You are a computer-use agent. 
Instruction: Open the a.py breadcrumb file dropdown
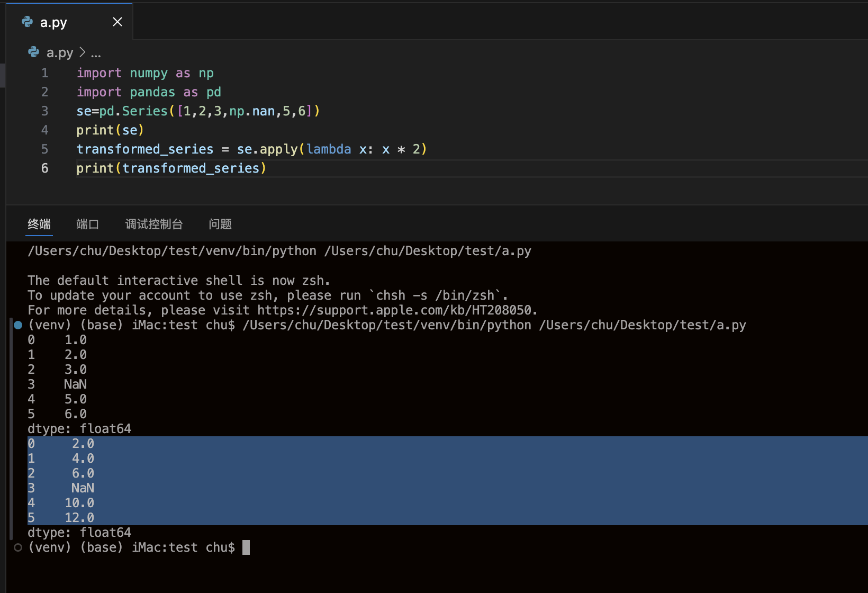click(60, 53)
